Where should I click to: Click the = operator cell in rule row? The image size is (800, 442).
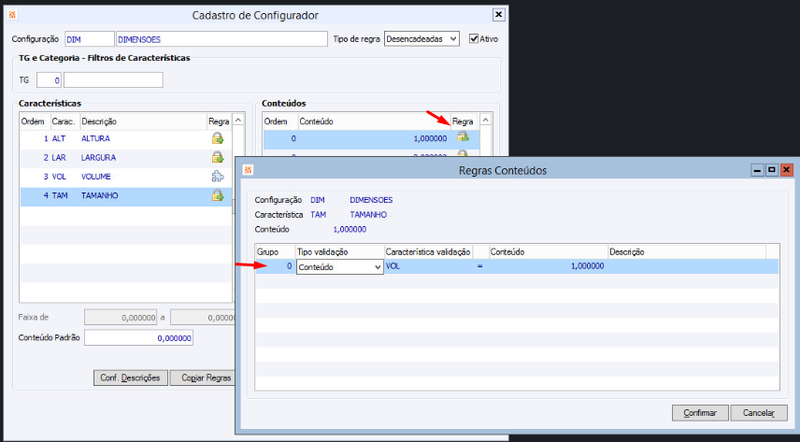point(481,266)
